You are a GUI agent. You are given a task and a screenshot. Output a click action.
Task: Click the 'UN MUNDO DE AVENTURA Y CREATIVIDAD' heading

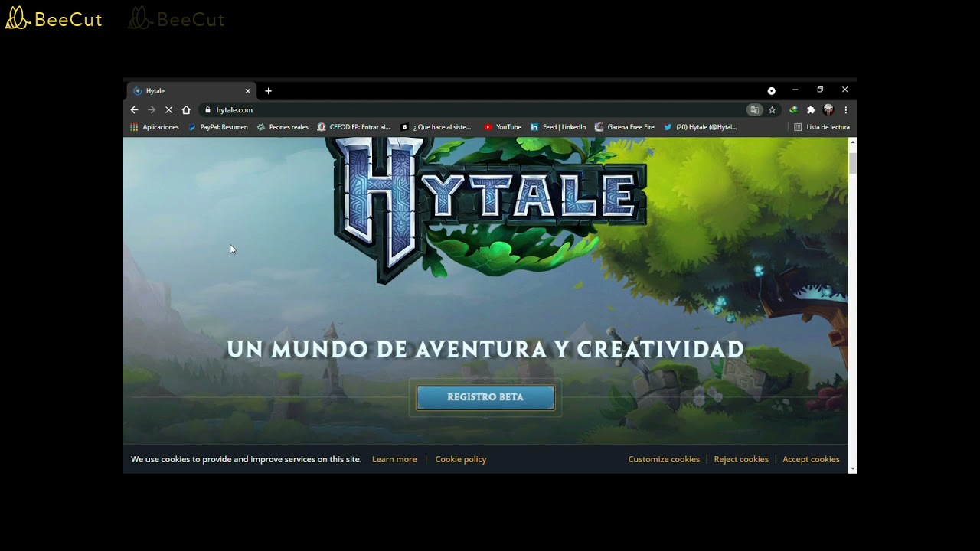pos(485,349)
